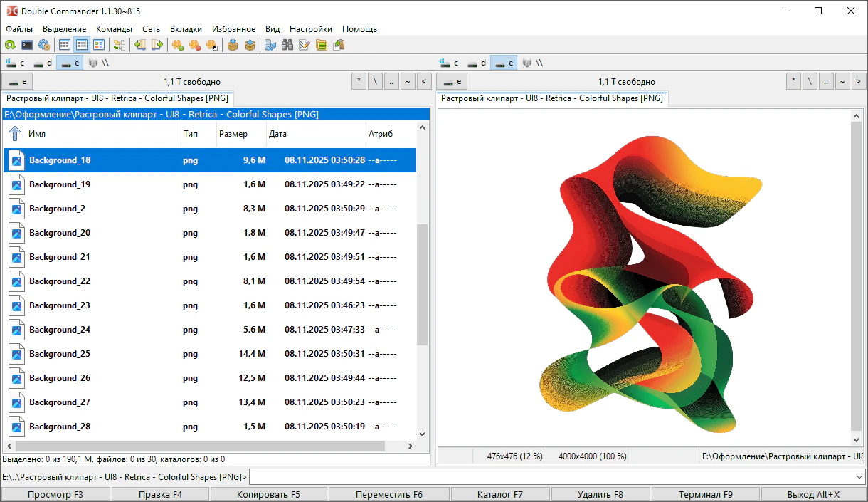Switch the left panel to drive d

[43, 63]
